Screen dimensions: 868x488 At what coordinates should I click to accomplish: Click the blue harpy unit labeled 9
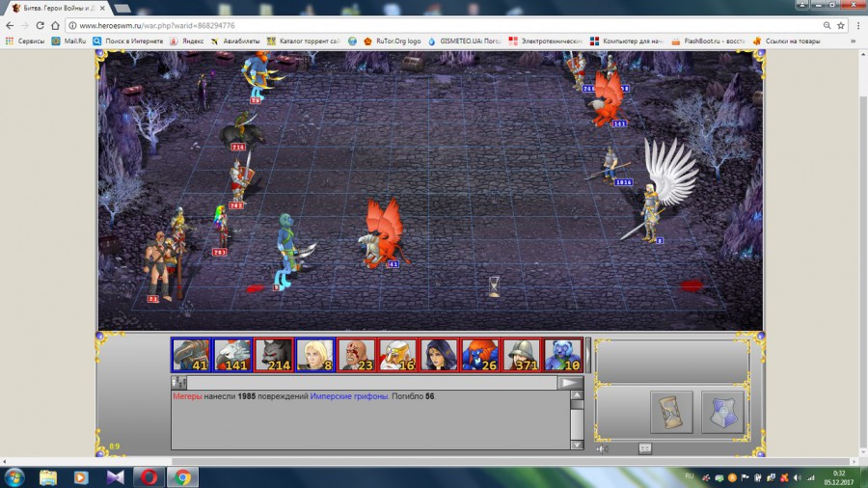pos(290,252)
